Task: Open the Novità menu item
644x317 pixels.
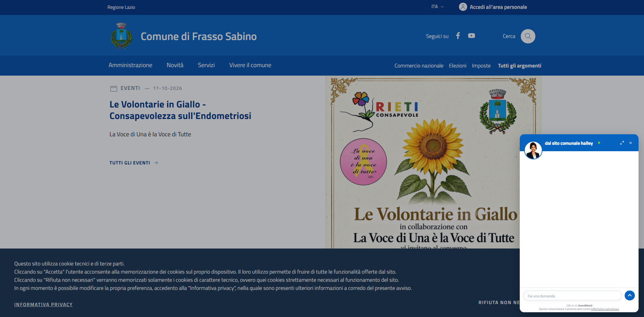Action: (x=175, y=65)
